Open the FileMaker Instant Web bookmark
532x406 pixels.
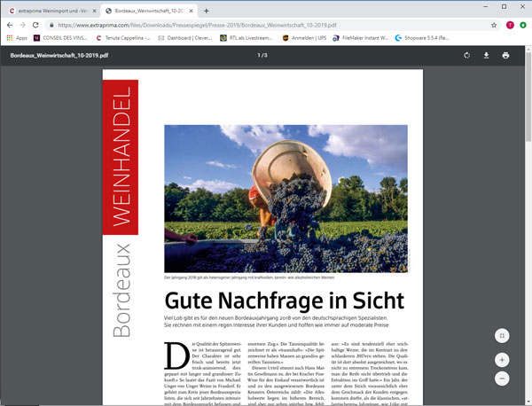(x=360, y=38)
